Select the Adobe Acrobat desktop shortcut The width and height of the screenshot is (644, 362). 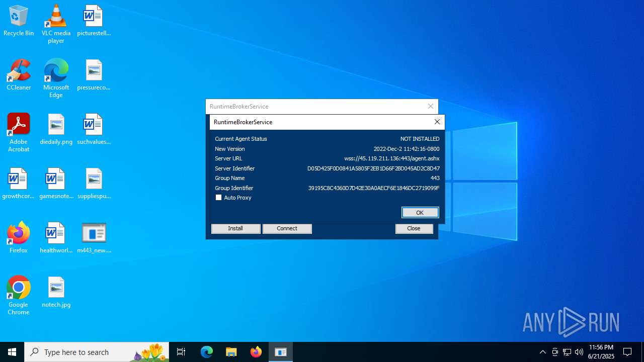pos(19,133)
